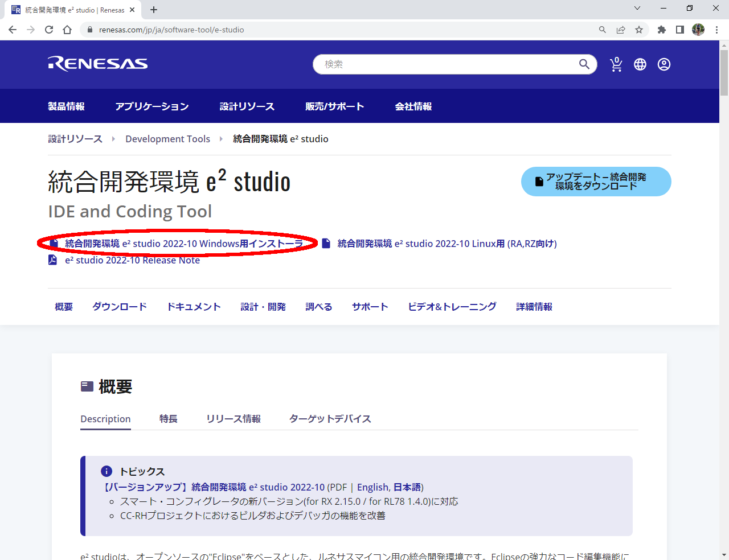Screen dimensions: 729x560
Task: Select the Description tab
Action: [105, 419]
